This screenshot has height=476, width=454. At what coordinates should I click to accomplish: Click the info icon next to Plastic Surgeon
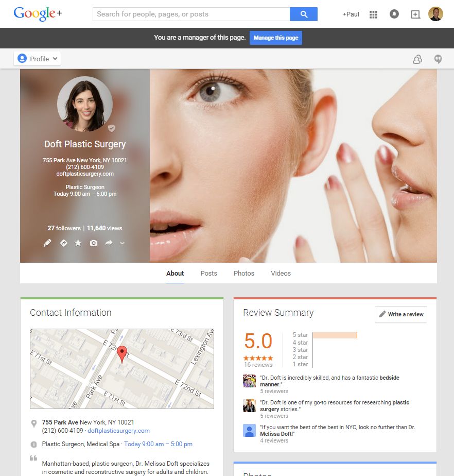pyautogui.click(x=33, y=445)
